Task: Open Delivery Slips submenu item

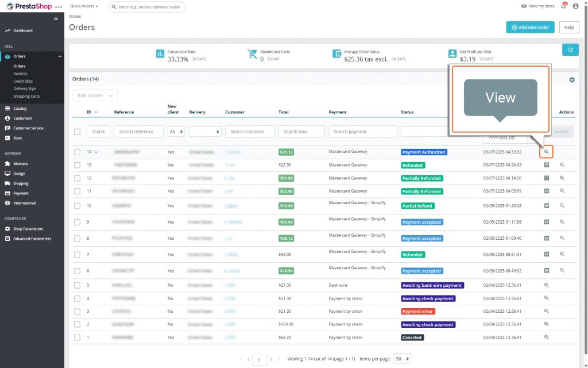Action: pyautogui.click(x=25, y=89)
